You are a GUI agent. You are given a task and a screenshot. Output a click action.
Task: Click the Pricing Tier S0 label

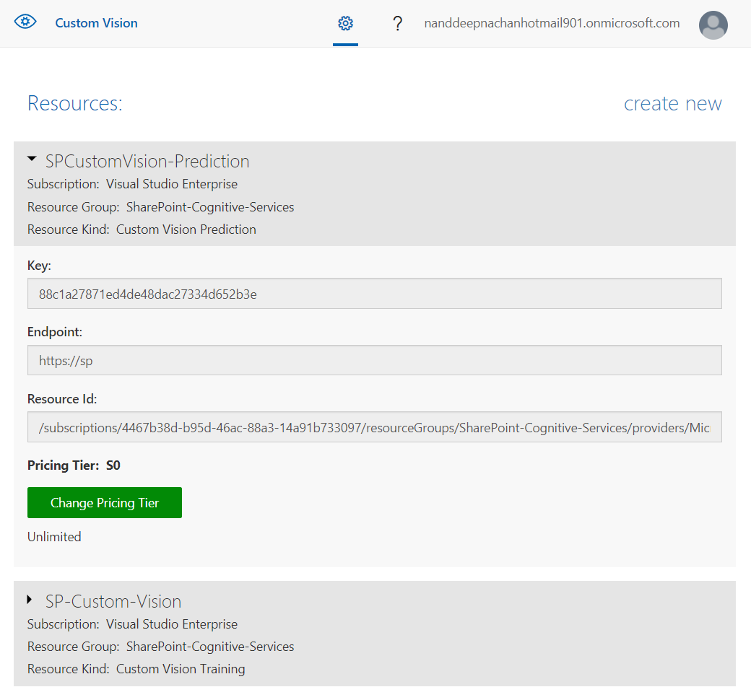pyautogui.click(x=74, y=465)
